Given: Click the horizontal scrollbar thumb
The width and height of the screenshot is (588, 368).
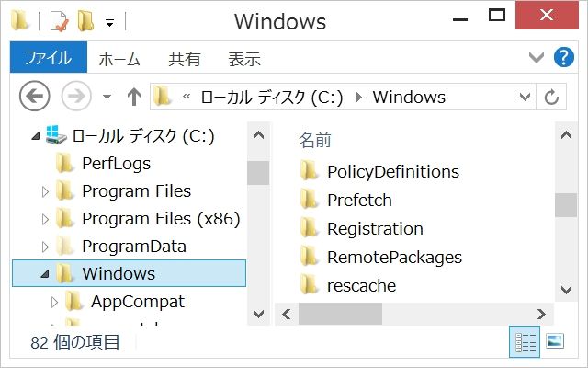Looking at the screenshot, I should pos(340,314).
